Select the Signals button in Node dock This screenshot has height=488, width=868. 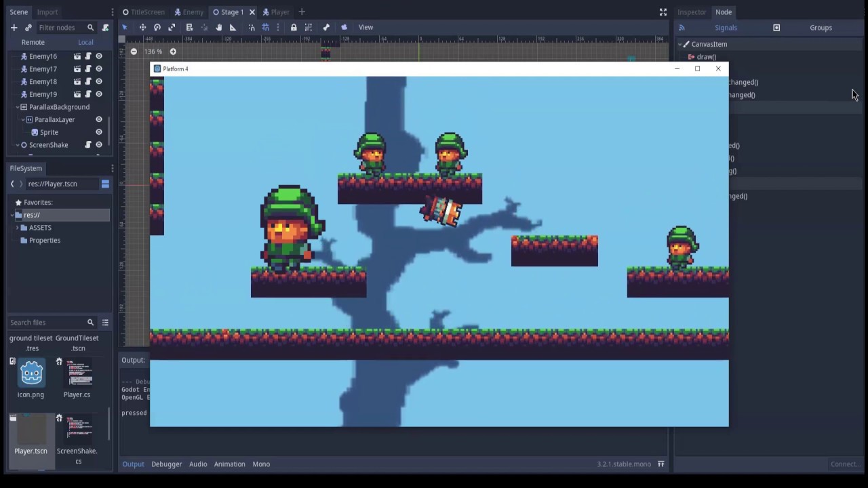[726, 28]
